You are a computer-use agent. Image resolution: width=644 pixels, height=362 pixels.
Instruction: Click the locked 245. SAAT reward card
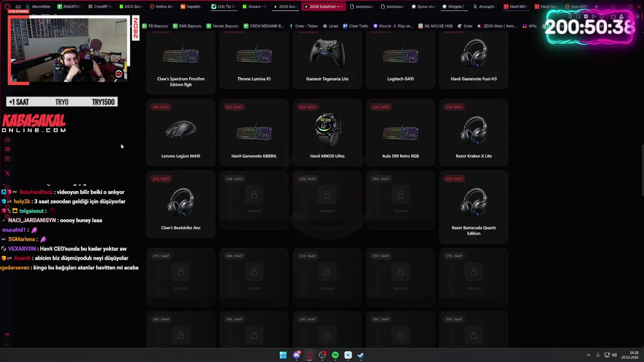coord(327,200)
